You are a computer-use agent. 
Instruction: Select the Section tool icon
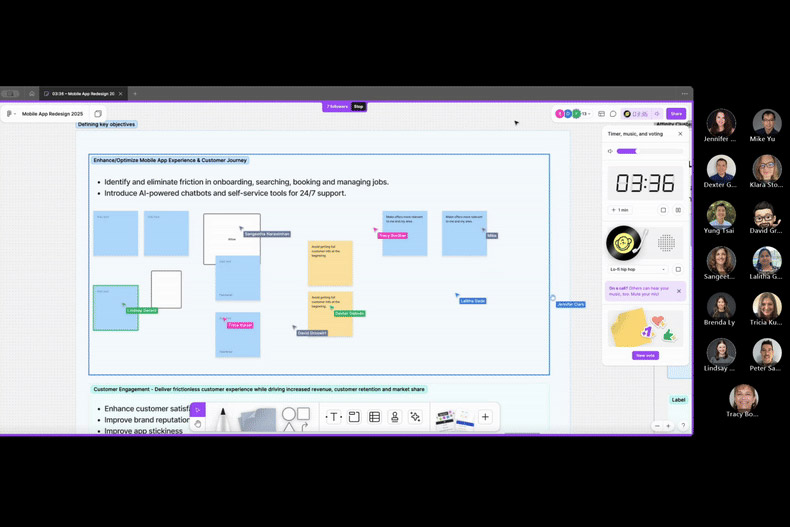354,417
